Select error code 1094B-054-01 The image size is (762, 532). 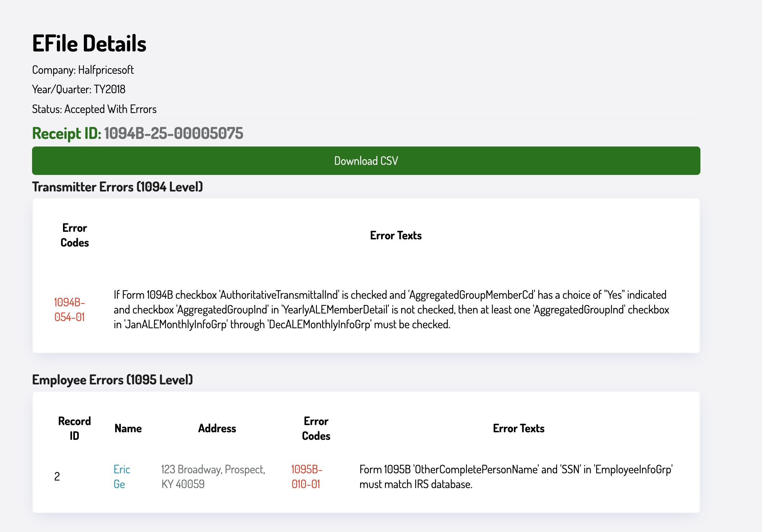(x=70, y=310)
